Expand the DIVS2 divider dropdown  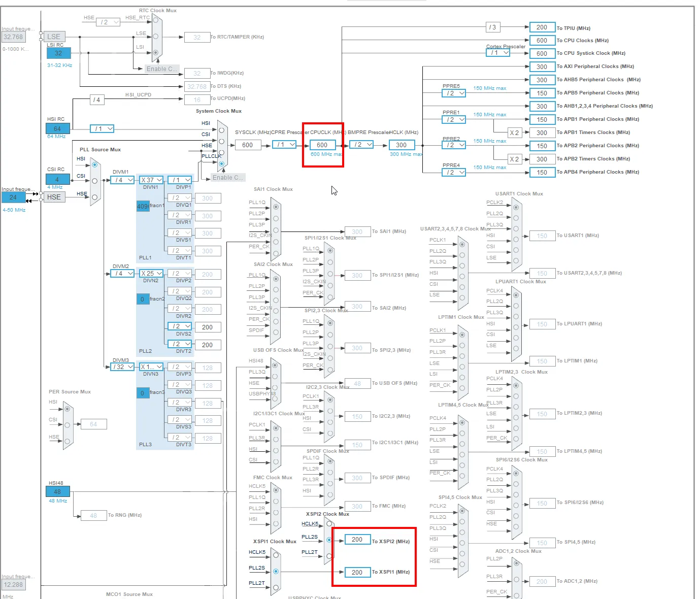180,326
